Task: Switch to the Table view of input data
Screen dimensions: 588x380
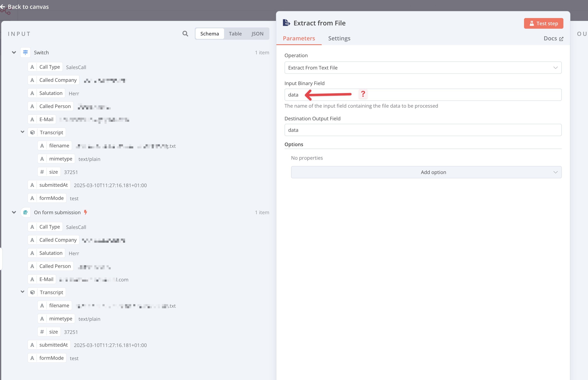Action: (x=235, y=34)
